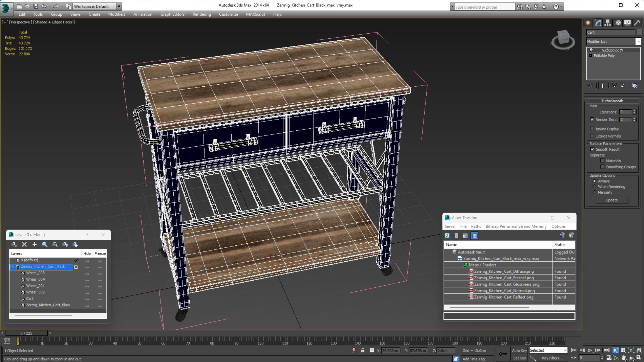The height and width of the screenshot is (362, 644).
Task: Click the Auto Key button
Action: click(x=519, y=350)
